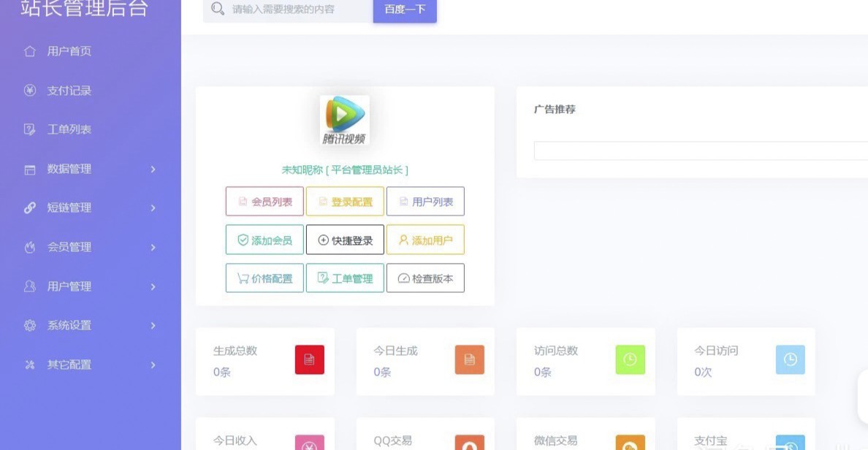Image resolution: width=868 pixels, height=450 pixels.
Task: Open the 登录配置 button
Action: (345, 202)
